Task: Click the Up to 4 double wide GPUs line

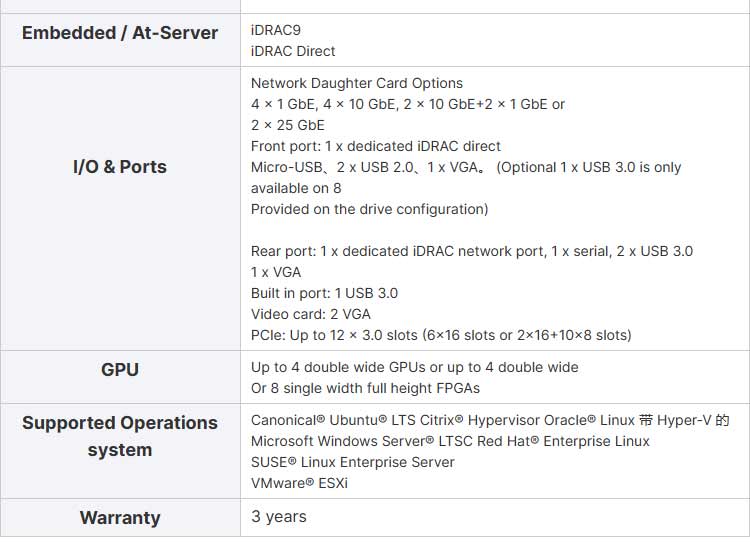Action: tap(414, 367)
